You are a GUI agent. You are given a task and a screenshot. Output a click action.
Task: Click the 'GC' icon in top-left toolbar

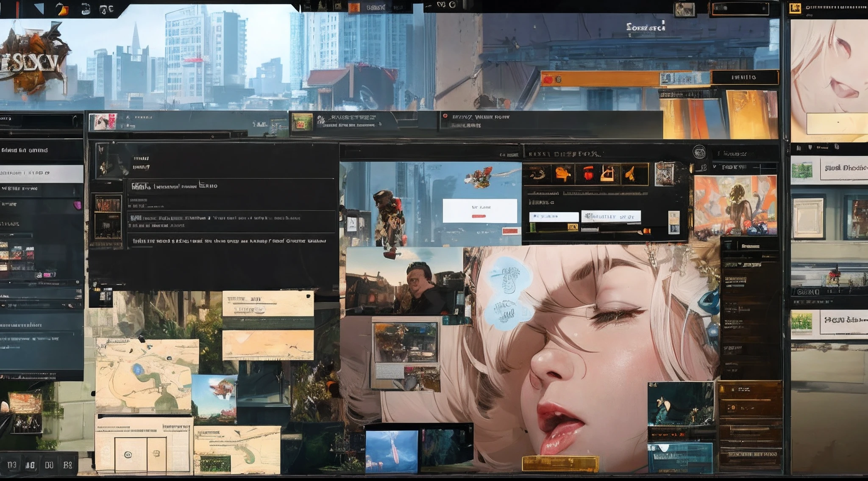click(106, 9)
